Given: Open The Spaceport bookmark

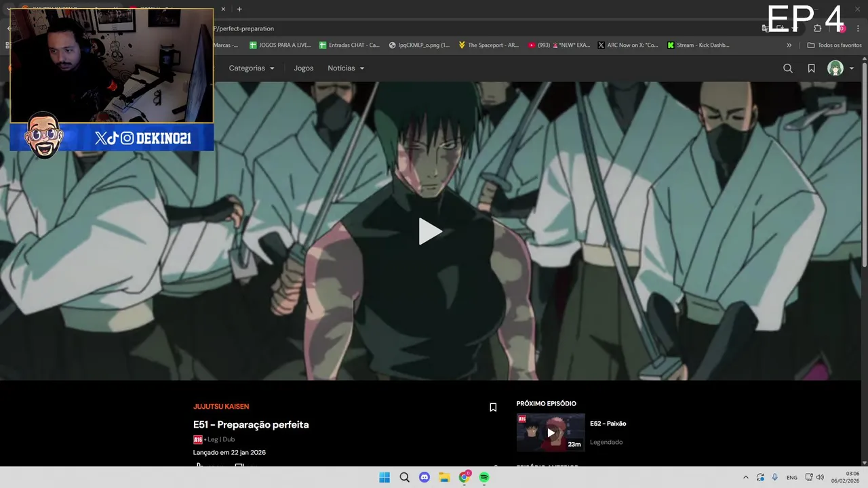Looking at the screenshot, I should click(488, 45).
